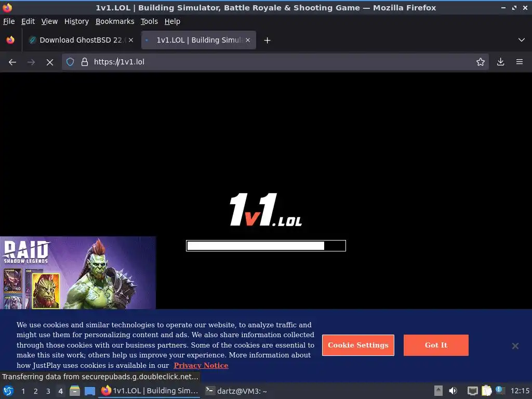
Task: Switch to workspace 3
Action: click(x=48, y=391)
